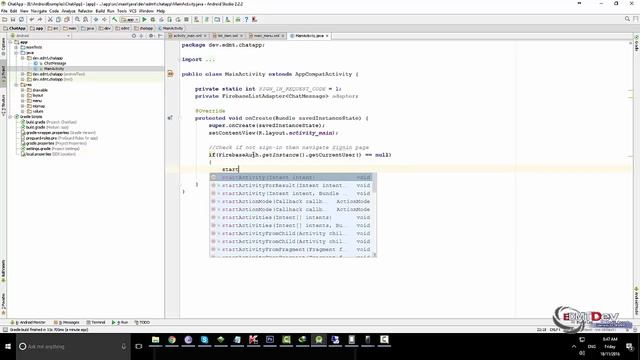Click Search Everywhere magnifier at top right

627,19
